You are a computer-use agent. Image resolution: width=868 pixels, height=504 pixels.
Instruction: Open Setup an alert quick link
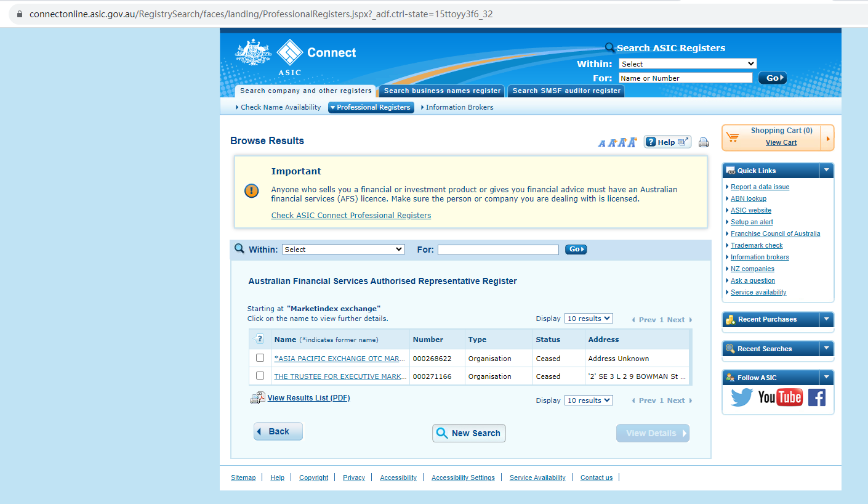(x=752, y=222)
